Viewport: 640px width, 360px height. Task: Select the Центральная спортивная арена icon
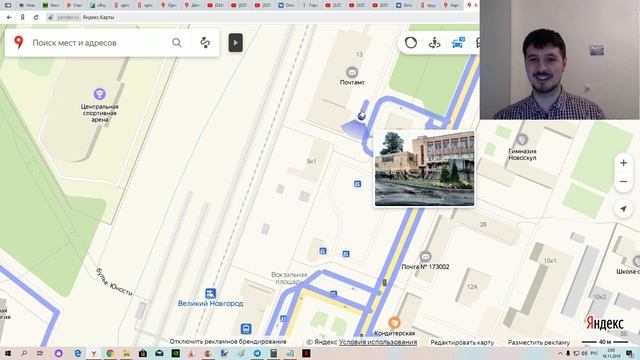[99, 94]
